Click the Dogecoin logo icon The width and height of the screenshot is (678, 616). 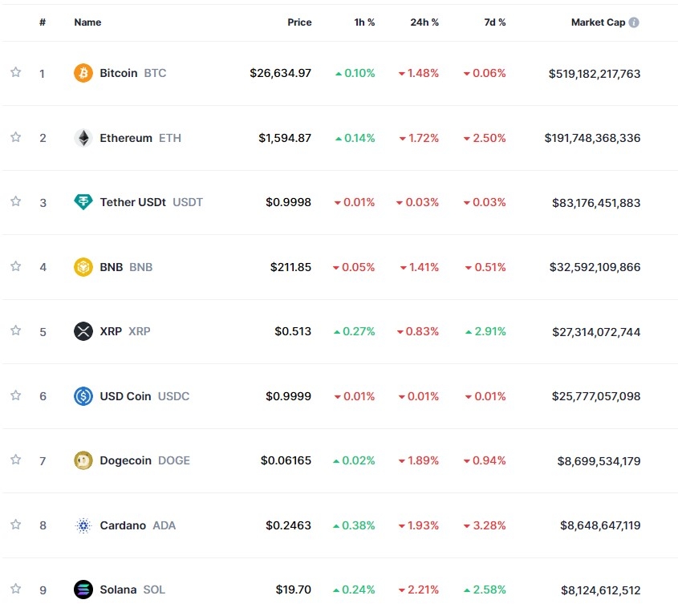[83, 460]
